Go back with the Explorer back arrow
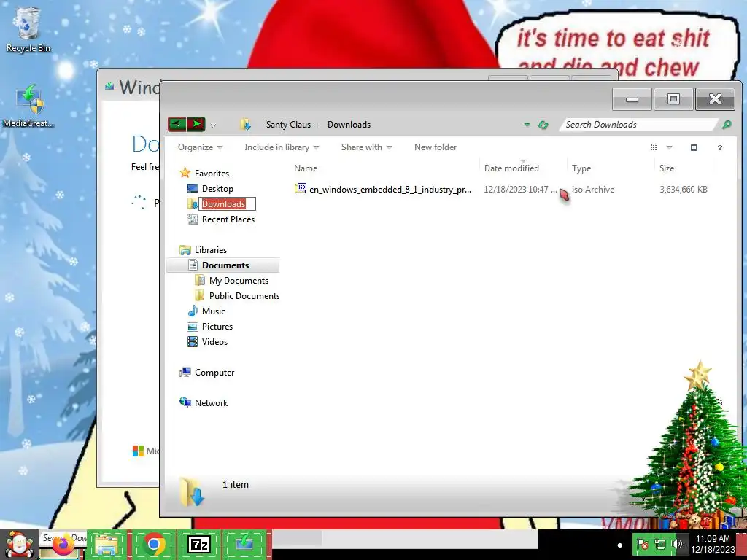The height and width of the screenshot is (560, 747). 177,124
